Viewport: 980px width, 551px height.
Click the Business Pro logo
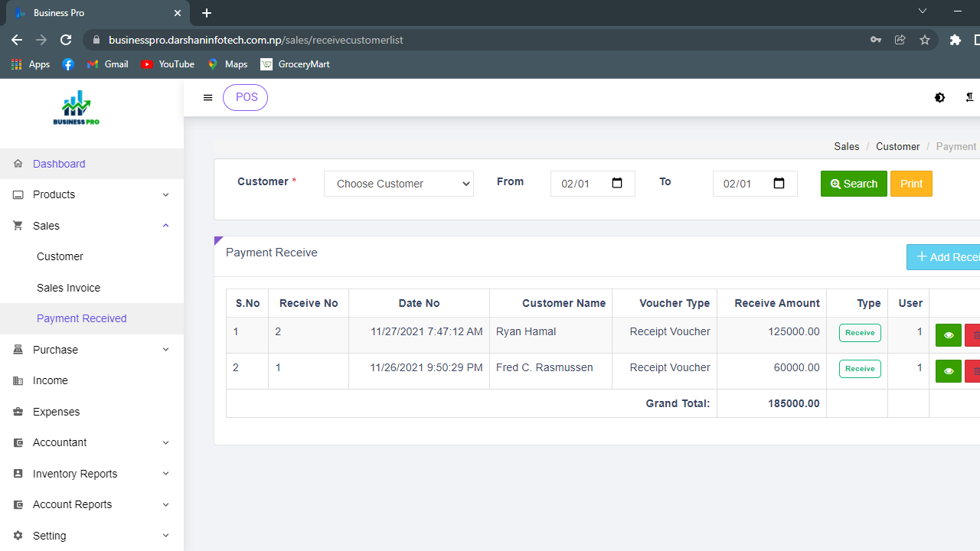click(x=77, y=109)
